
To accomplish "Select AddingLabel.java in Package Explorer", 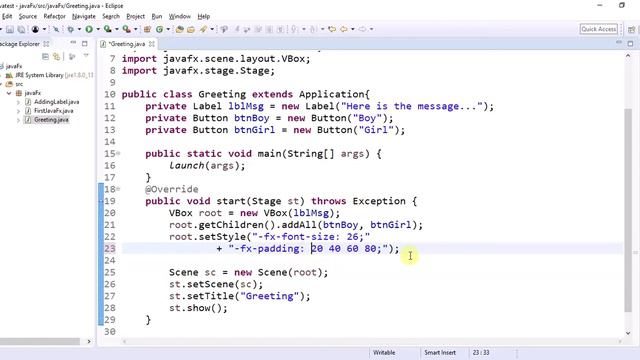I will [x=56, y=102].
